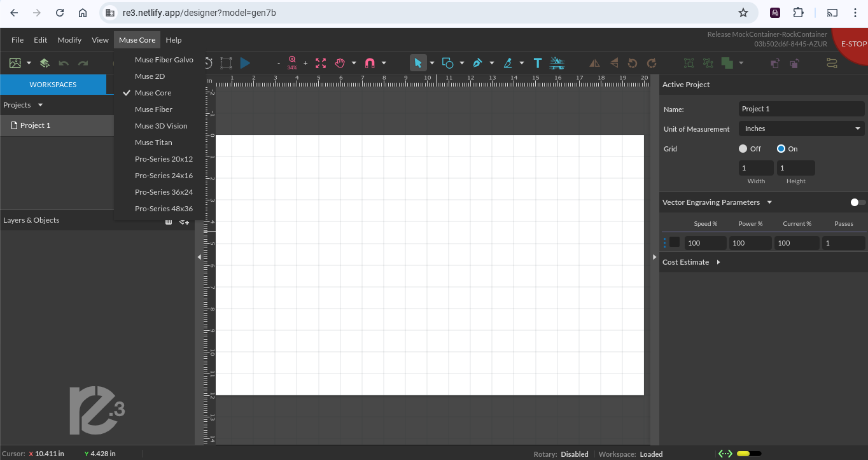
Task: Open the Help menu
Action: click(174, 39)
